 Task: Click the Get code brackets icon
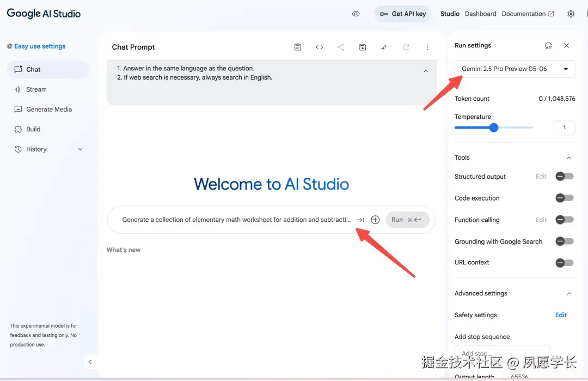tap(320, 47)
